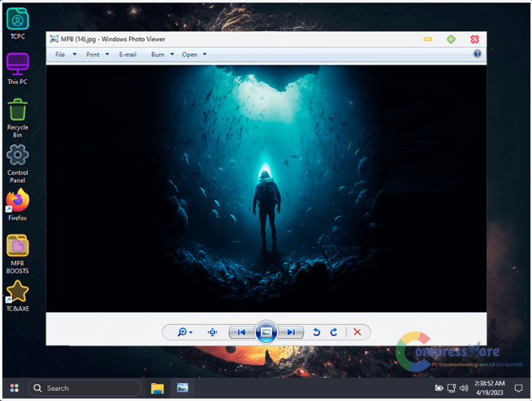Open the zoom magnifier control
The width and height of the screenshot is (532, 401).
pyautogui.click(x=182, y=332)
